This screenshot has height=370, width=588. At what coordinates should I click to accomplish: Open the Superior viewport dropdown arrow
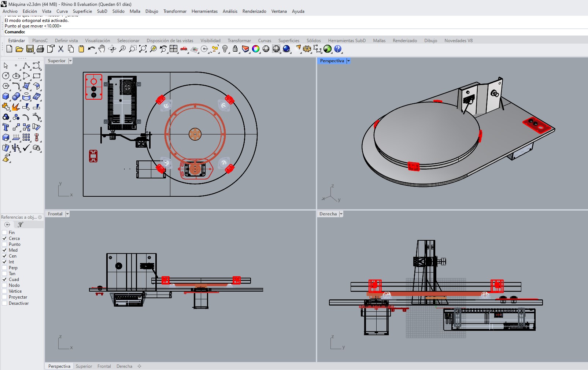click(70, 61)
